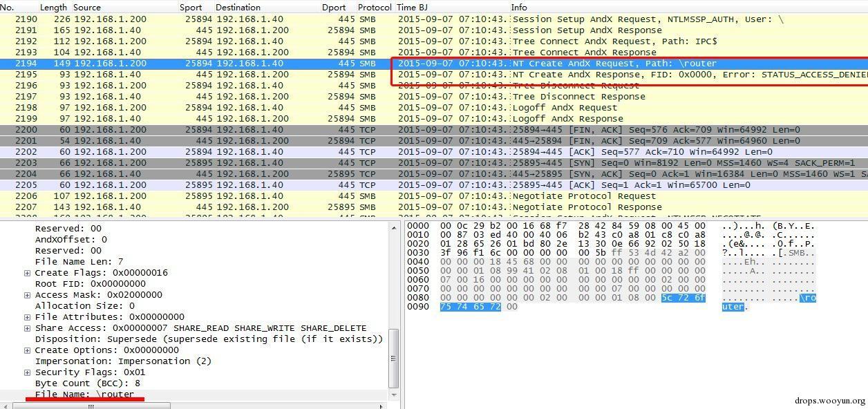Image resolution: width=868 pixels, height=409 pixels.
Task: Click the down arrow of details pane scrollbar
Action: point(394,394)
